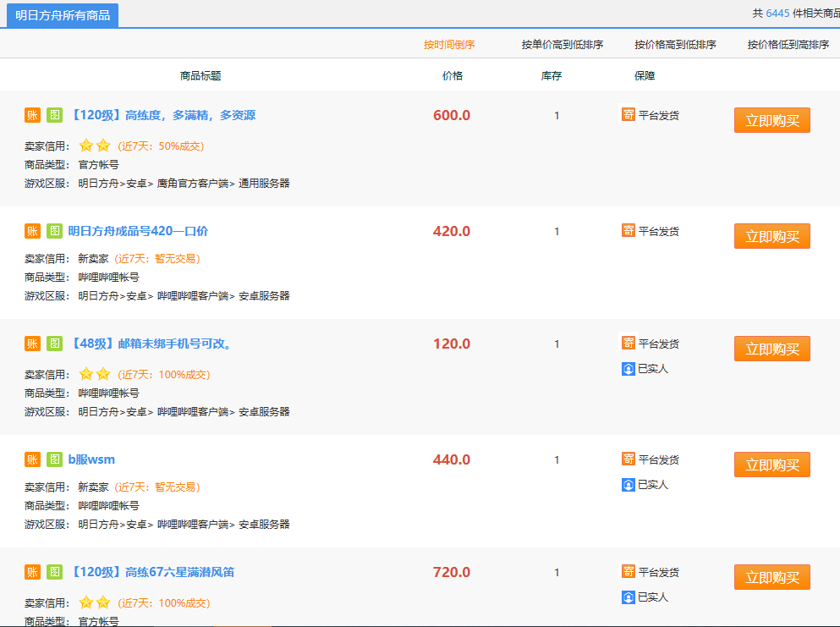Click the 已实人 verification icon on the 【48级】 listing
840x627 pixels.
pos(627,368)
